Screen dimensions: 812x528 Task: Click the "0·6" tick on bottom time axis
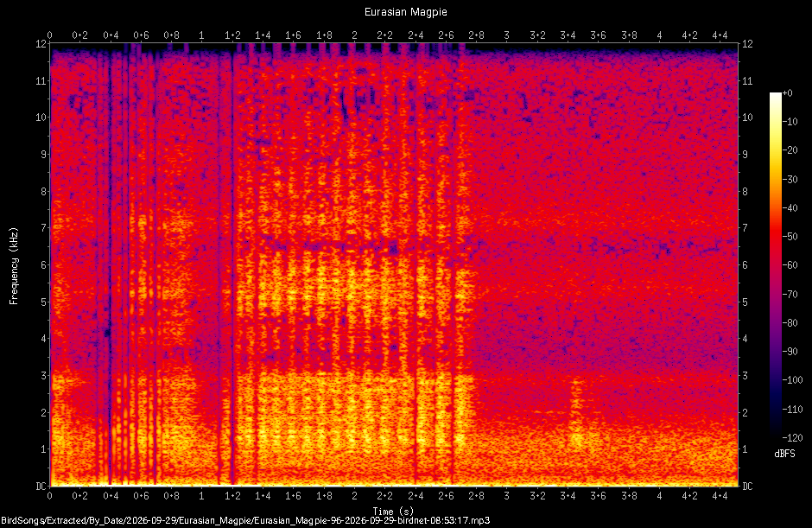[141, 496]
